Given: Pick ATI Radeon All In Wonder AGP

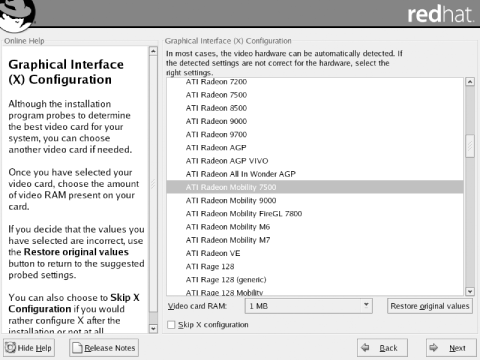Looking at the screenshot, I should point(315,174).
